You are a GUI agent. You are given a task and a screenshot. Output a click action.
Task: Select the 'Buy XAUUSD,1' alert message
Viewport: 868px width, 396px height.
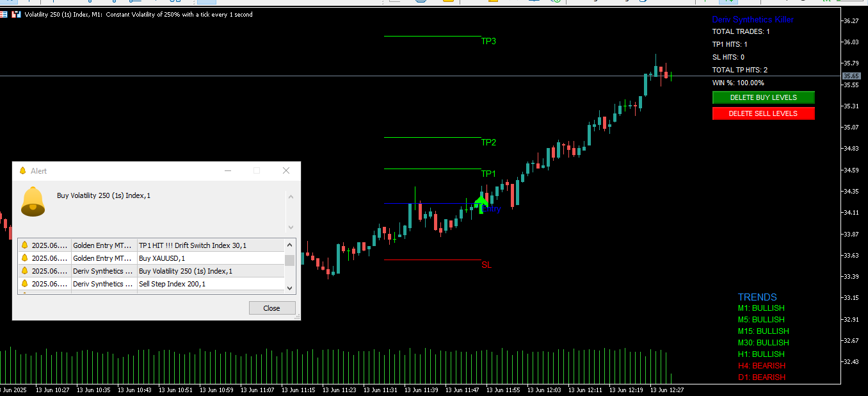coord(162,258)
